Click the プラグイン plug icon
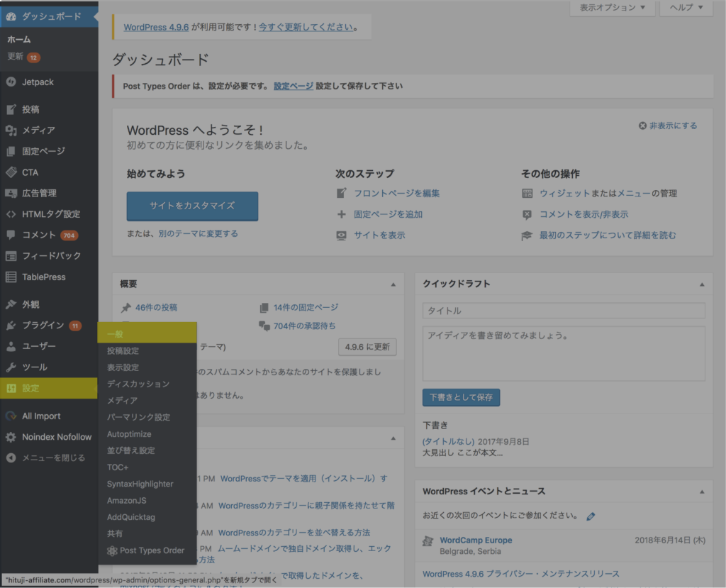The image size is (726, 588). pos(11,326)
